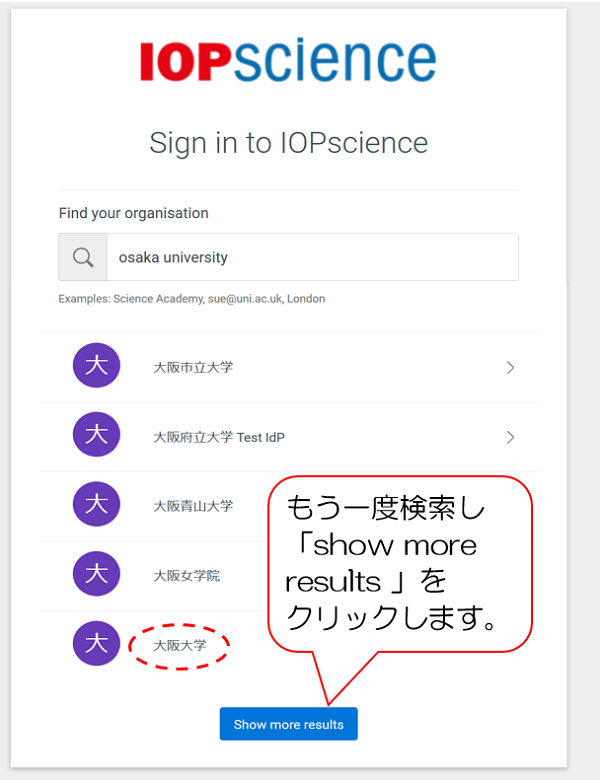Screen dimensions: 600x780
Task: Click the purple avatar beside 大阪青山大学
Action: [x=96, y=505]
